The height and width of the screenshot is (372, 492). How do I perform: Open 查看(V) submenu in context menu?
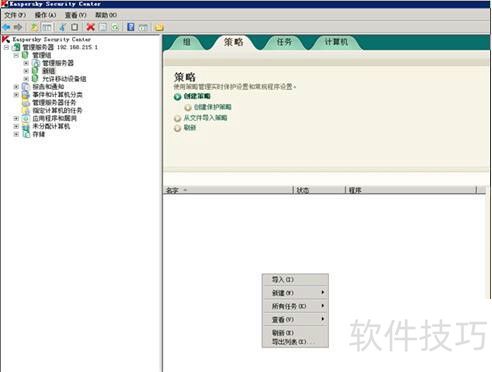295,319
